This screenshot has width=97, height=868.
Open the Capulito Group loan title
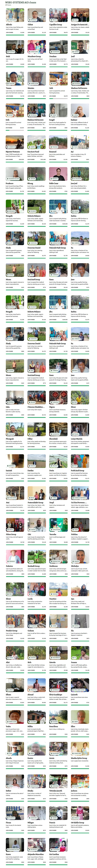coord(55,25)
